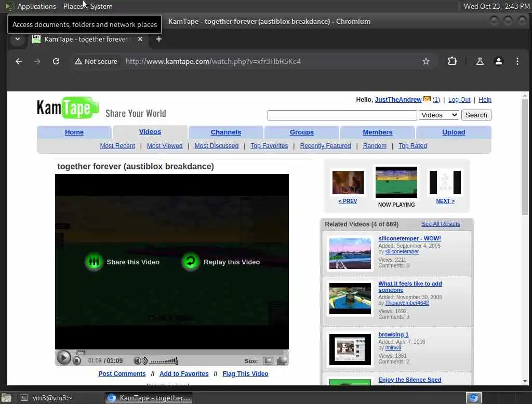Switch to the Channels tab

tap(225, 132)
